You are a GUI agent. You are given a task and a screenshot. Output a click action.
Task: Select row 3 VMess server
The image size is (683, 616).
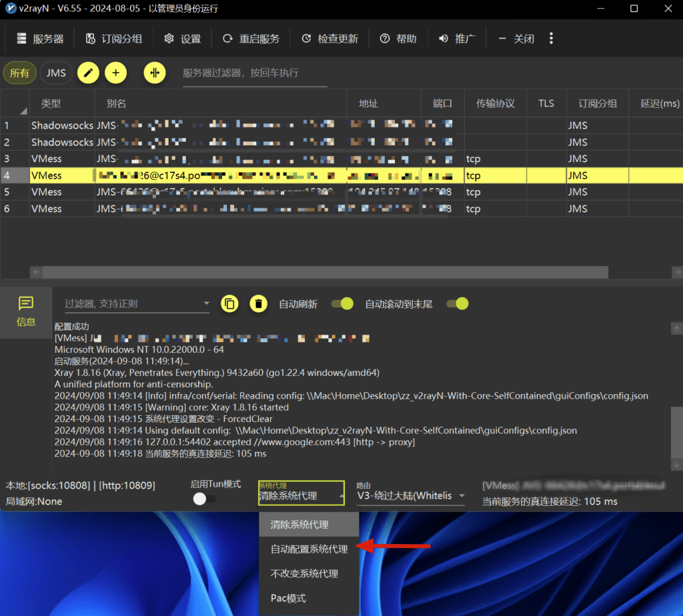[341, 159]
